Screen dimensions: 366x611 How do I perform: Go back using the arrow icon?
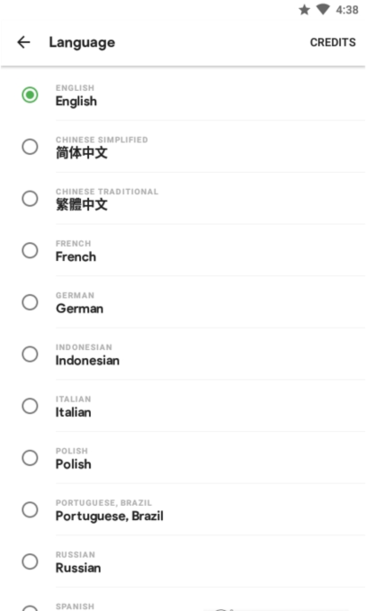(x=24, y=42)
